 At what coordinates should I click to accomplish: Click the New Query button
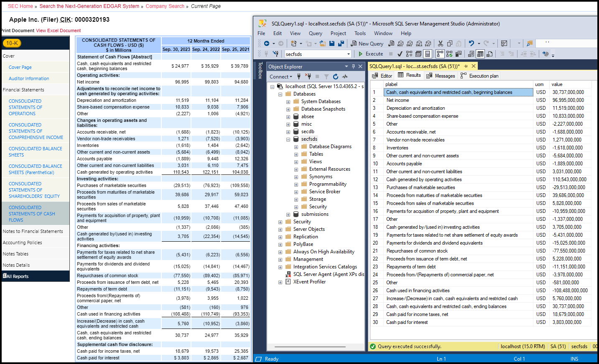(x=367, y=43)
